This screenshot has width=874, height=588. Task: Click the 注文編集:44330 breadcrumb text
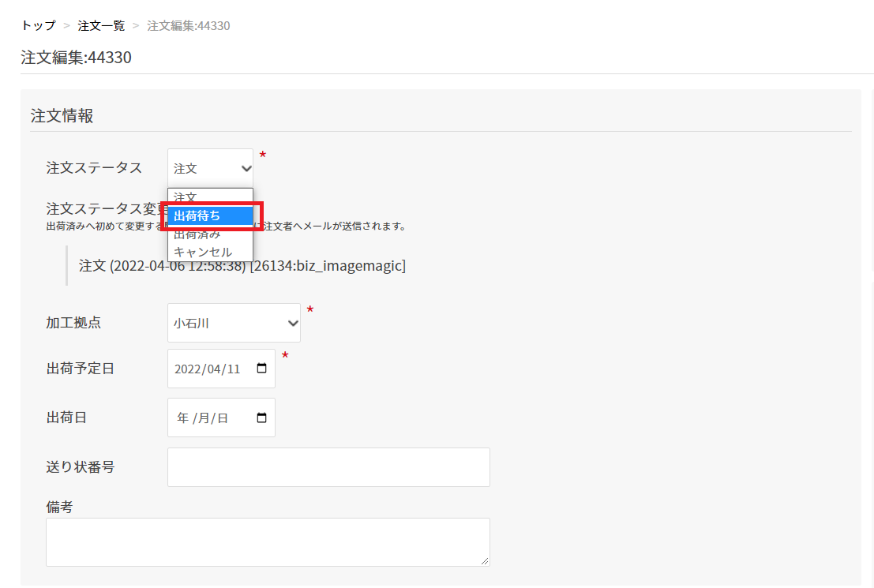(189, 25)
